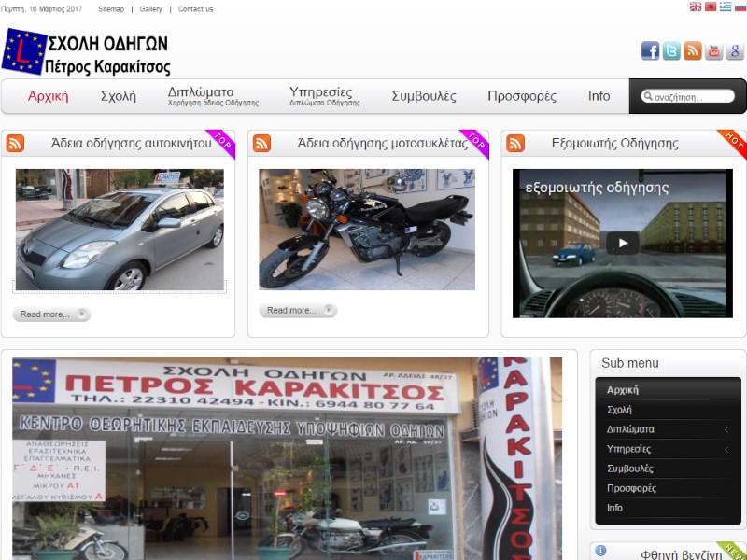Open the Contact us link
The width and height of the screenshot is (747, 560).
(195, 9)
